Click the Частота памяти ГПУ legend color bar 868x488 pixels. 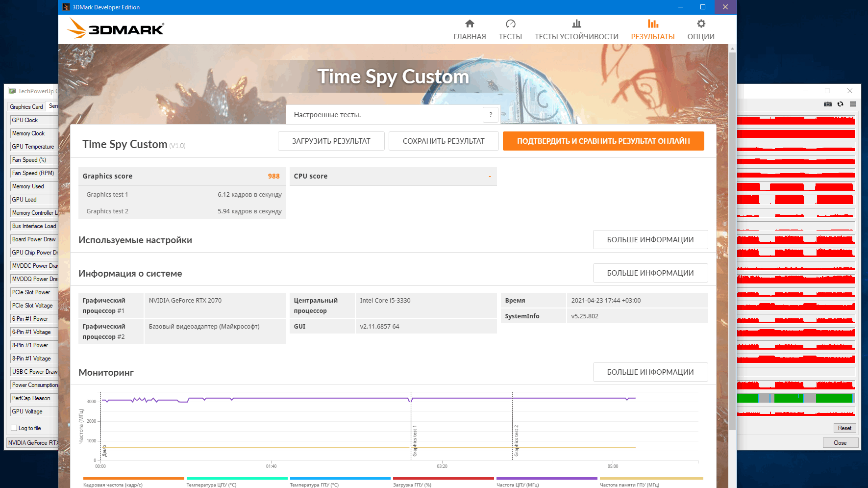[x=651, y=478]
